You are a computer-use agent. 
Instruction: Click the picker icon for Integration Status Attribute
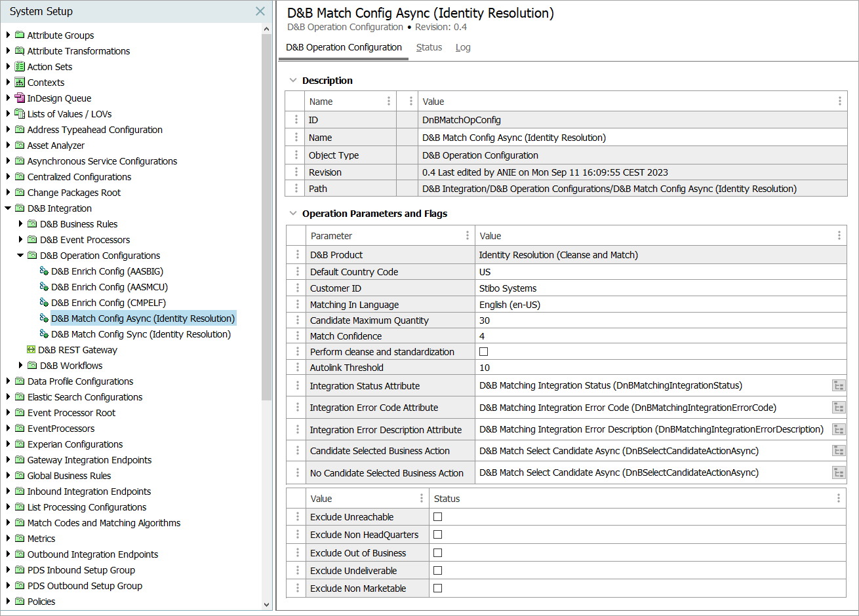[839, 386]
